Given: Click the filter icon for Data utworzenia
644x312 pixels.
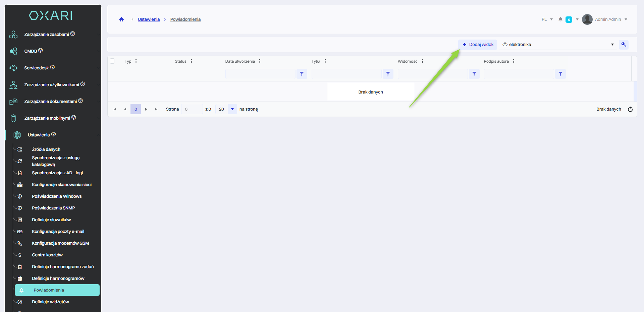Looking at the screenshot, I should click(302, 74).
